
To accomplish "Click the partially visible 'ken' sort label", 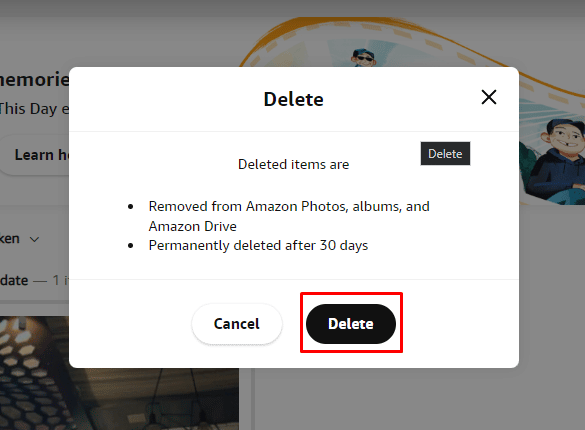I will [10, 238].
